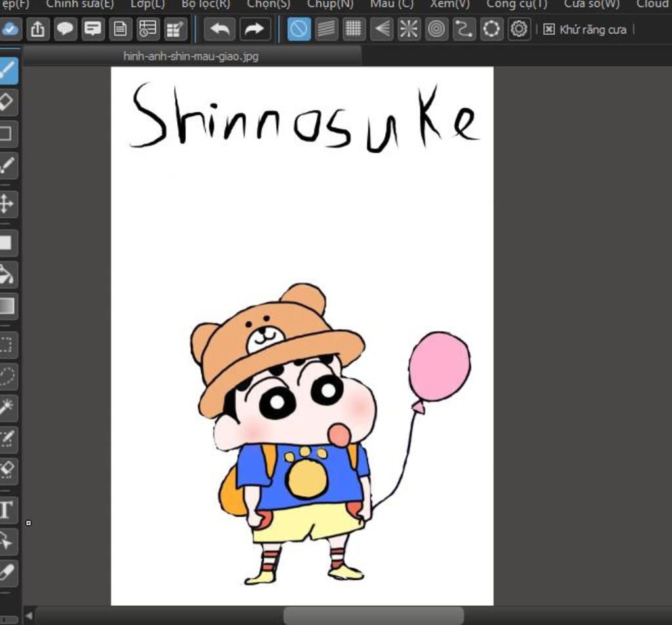Enable the curve snap
Viewport: 672px width, 625px height.
click(x=464, y=29)
